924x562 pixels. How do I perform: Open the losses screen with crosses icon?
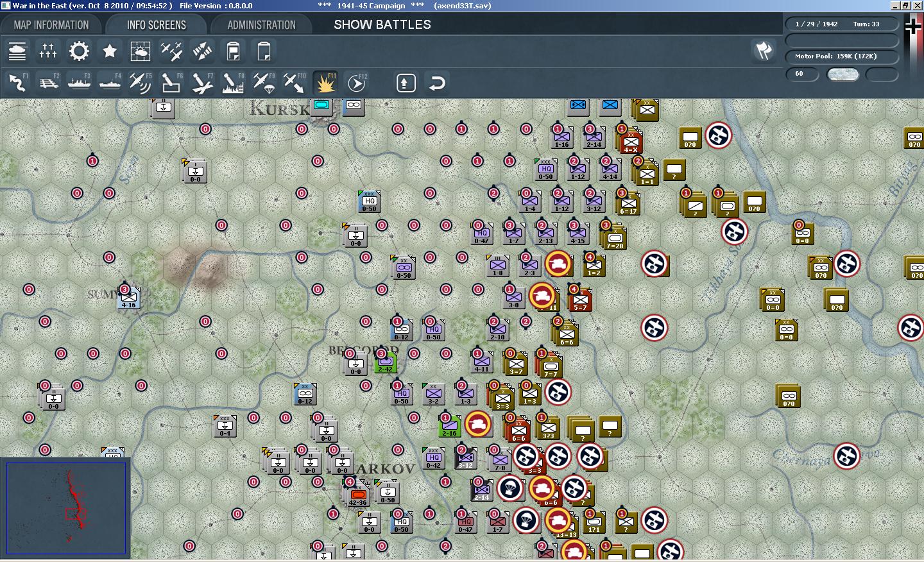point(48,51)
